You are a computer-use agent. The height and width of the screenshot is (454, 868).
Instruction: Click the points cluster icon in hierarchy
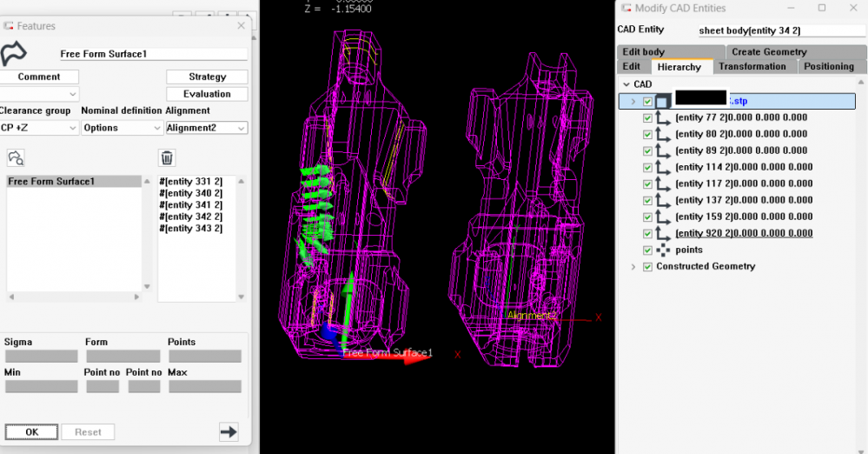pyautogui.click(x=663, y=250)
